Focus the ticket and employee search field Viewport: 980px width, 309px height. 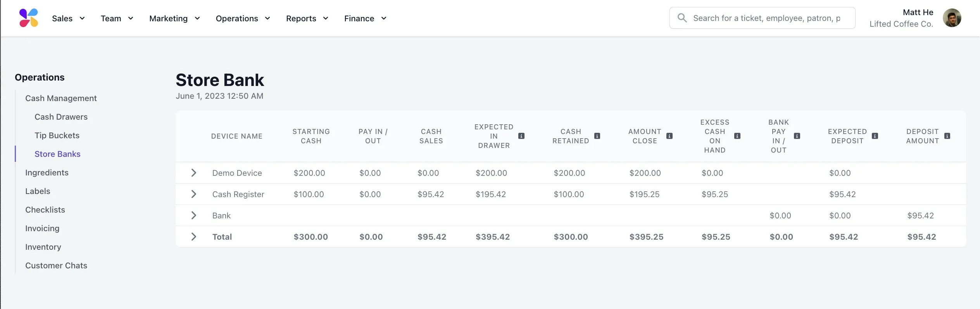point(762,18)
